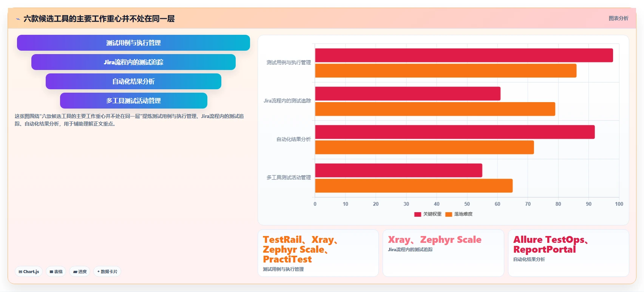644x292 pixels.
Task: Toggle the 关键权重 legend red swatch
Action: [417, 214]
